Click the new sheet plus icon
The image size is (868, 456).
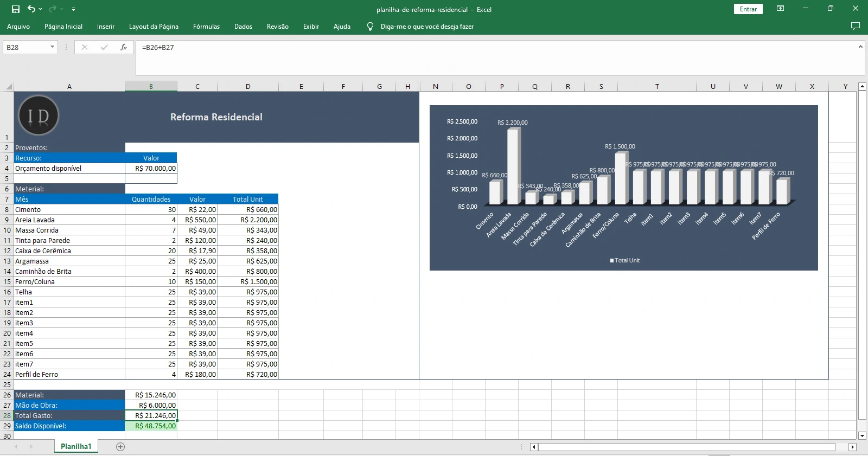120,447
